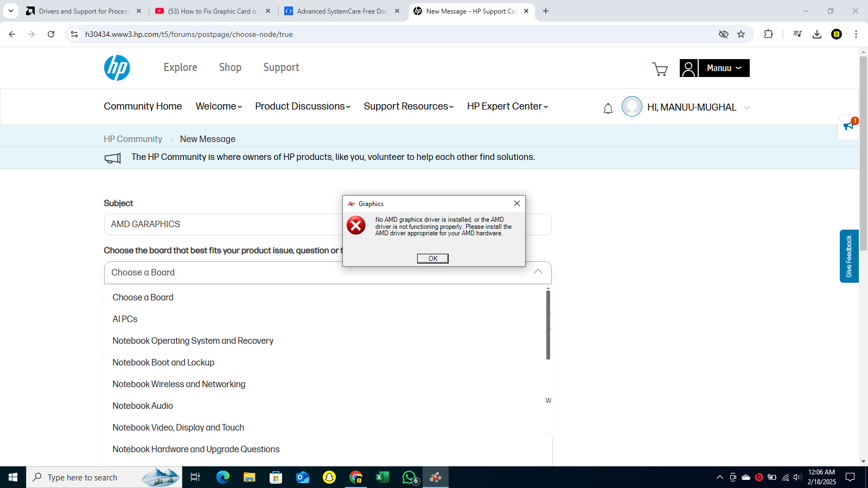Open a new browser tab
868x488 pixels.
point(546,11)
